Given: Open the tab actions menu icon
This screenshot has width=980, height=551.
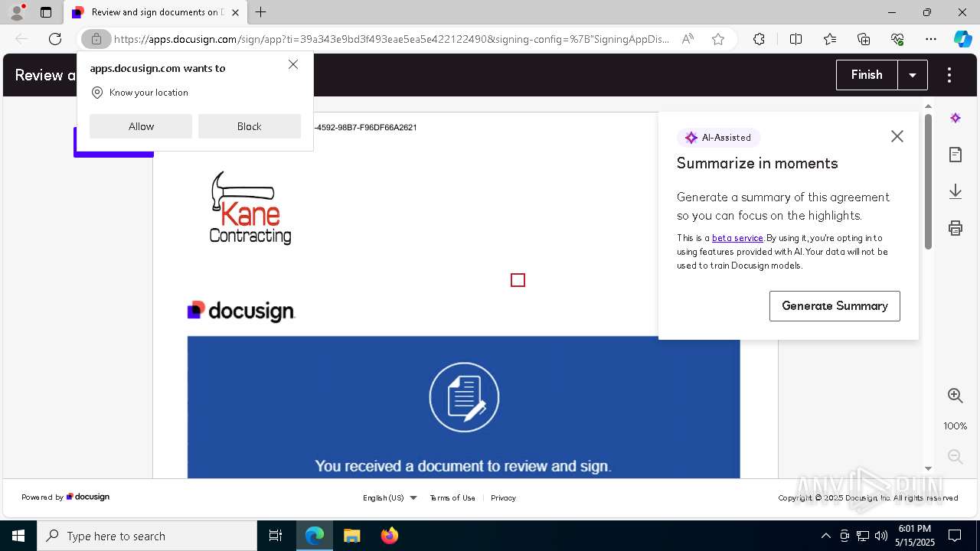Looking at the screenshot, I should pyautogui.click(x=46, y=12).
